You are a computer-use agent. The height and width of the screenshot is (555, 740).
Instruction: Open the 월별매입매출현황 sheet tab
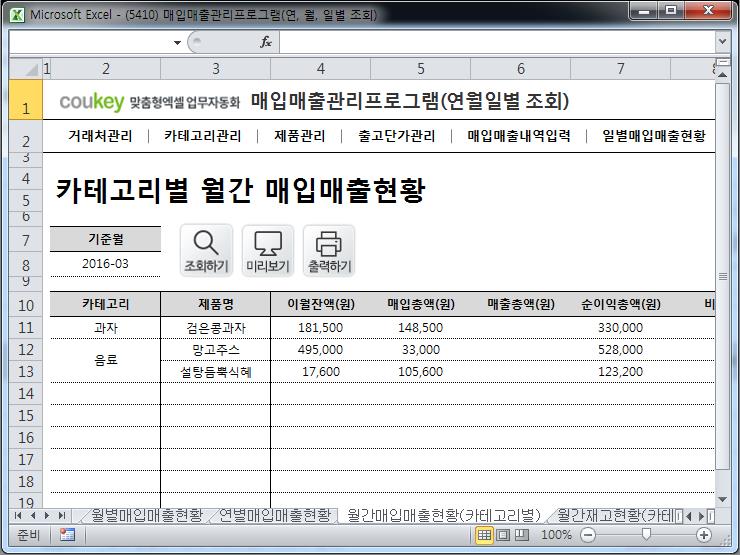146,515
